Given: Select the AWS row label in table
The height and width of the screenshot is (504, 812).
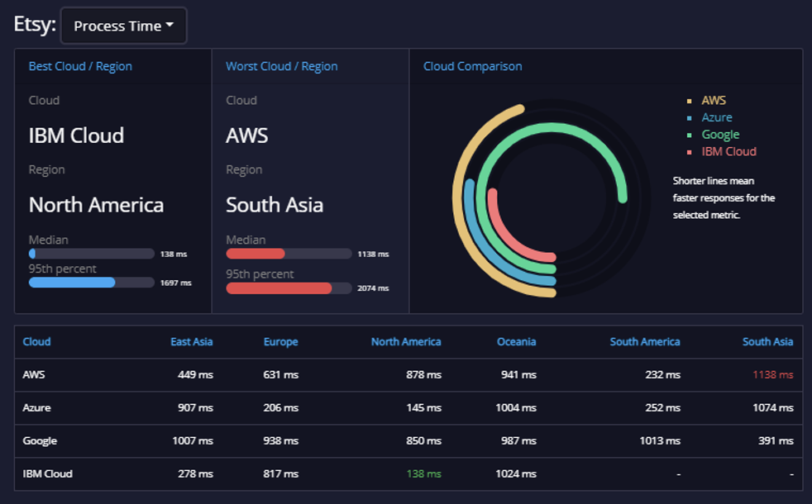Looking at the screenshot, I should click(x=34, y=374).
